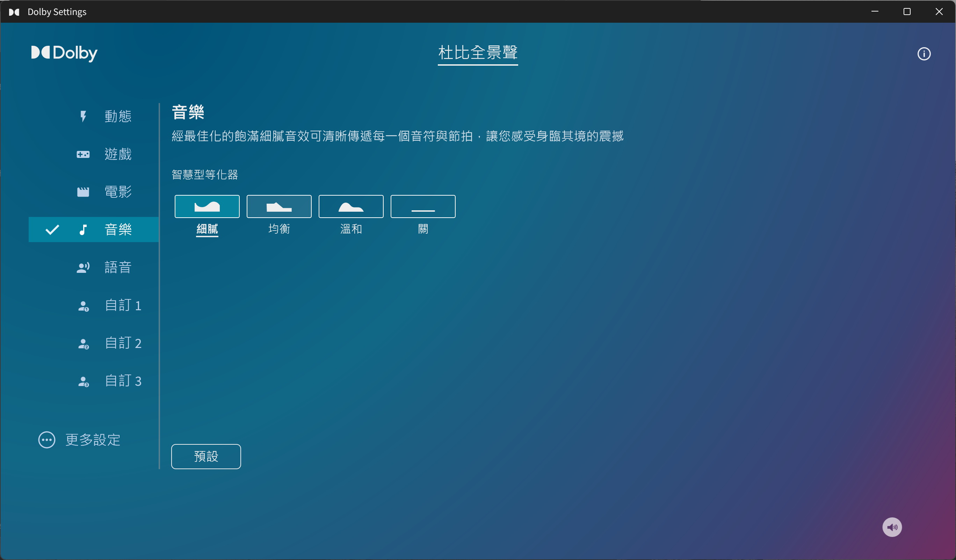Maximize the Dolby Settings window
Screen dimensions: 956x560
[907, 12]
